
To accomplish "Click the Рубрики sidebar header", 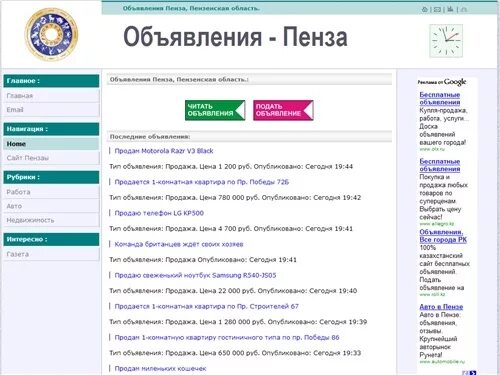I will tap(51, 177).
